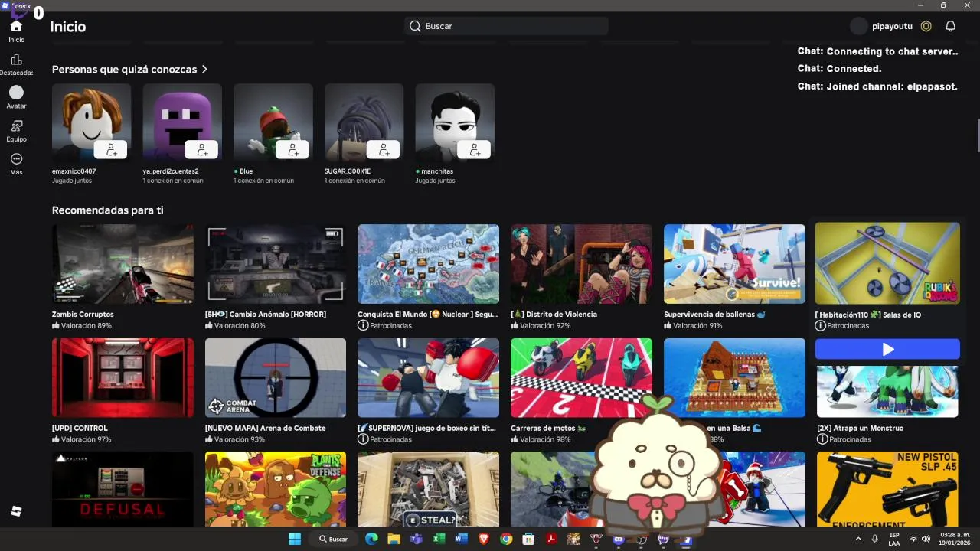
Task: Open DEFUSAL game thumbnail
Action: (x=122, y=488)
